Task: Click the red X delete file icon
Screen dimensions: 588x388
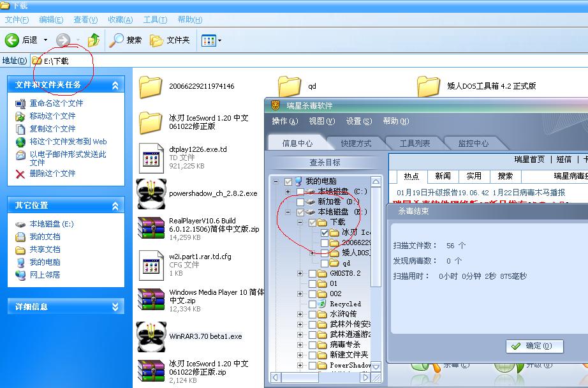Action: click(20, 174)
